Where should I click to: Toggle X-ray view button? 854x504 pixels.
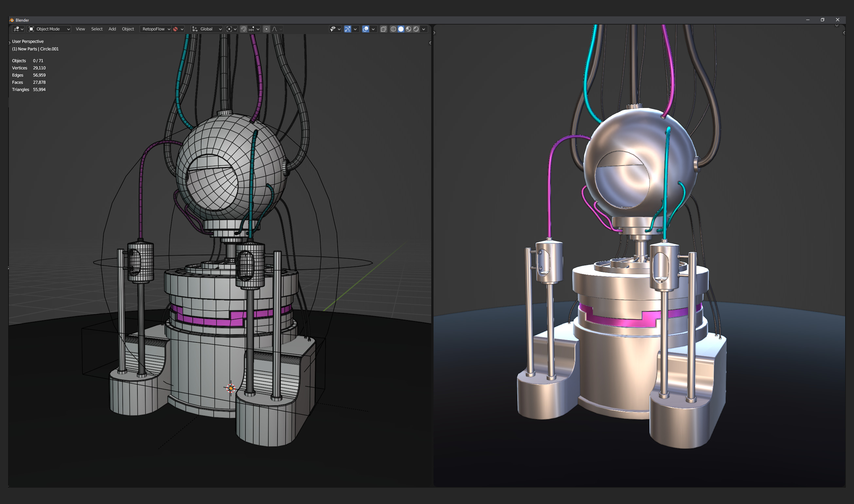(x=383, y=29)
